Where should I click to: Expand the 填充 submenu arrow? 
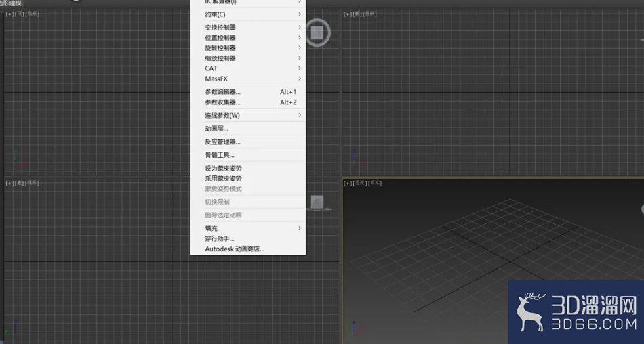[x=300, y=228]
